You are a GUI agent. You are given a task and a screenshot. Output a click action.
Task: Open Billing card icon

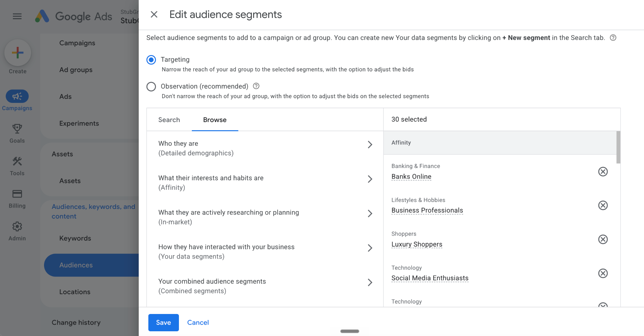(x=17, y=194)
